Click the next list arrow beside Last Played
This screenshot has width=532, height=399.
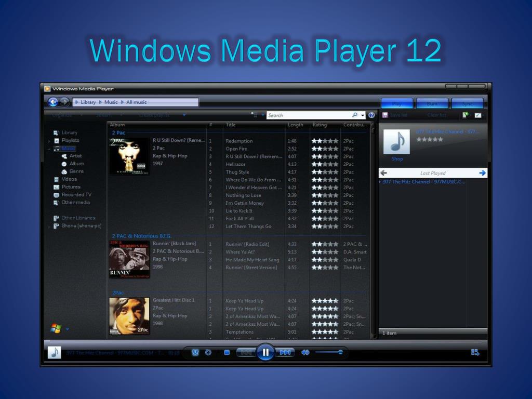point(482,173)
